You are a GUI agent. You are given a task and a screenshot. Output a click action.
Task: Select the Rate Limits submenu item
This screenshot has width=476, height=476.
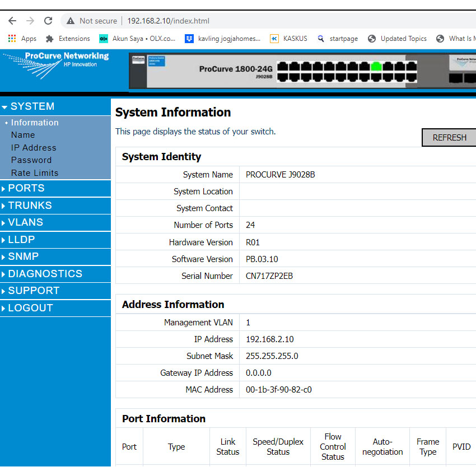point(35,173)
